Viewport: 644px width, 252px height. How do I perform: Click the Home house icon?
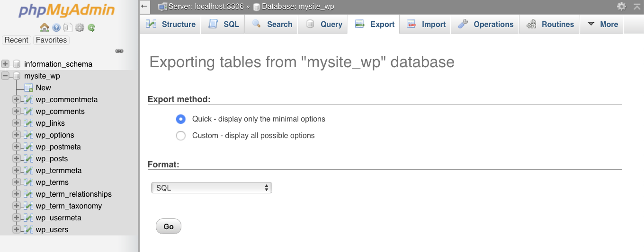pos(45,28)
